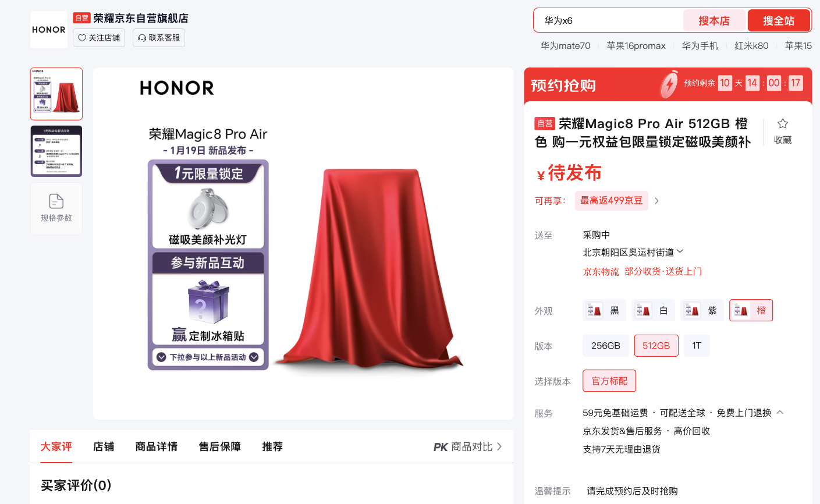Select the 256GB version option

click(x=606, y=346)
